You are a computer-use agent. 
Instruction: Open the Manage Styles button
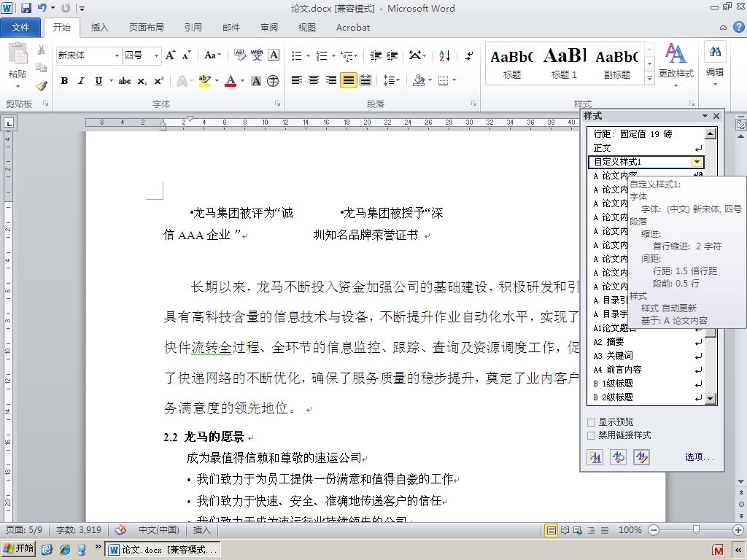[642, 458]
